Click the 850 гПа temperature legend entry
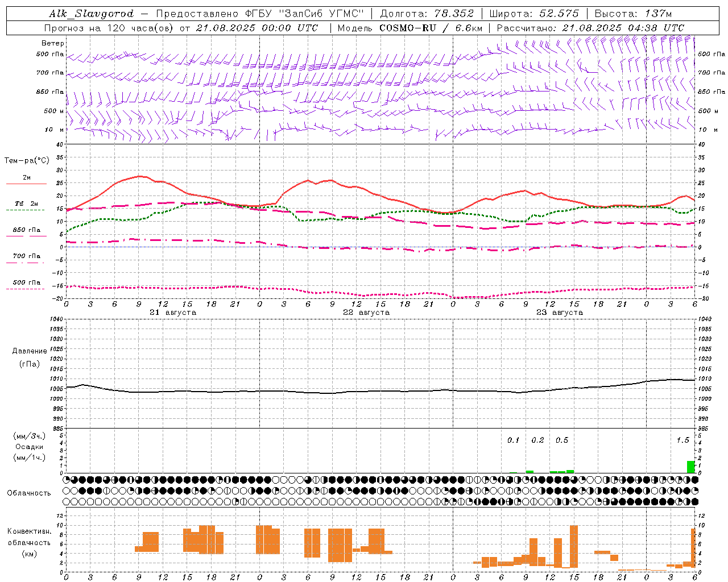This screenshot has width=728, height=582. point(26,230)
